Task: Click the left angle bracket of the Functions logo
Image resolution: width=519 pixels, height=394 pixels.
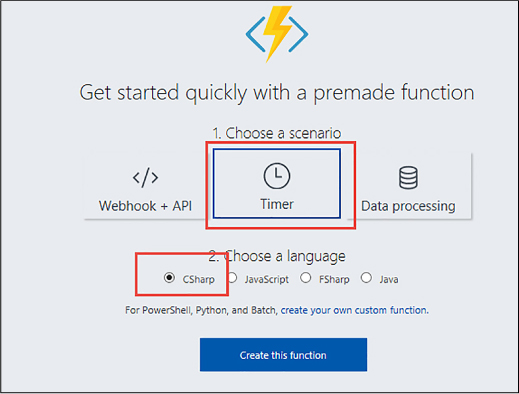Action: pos(256,34)
